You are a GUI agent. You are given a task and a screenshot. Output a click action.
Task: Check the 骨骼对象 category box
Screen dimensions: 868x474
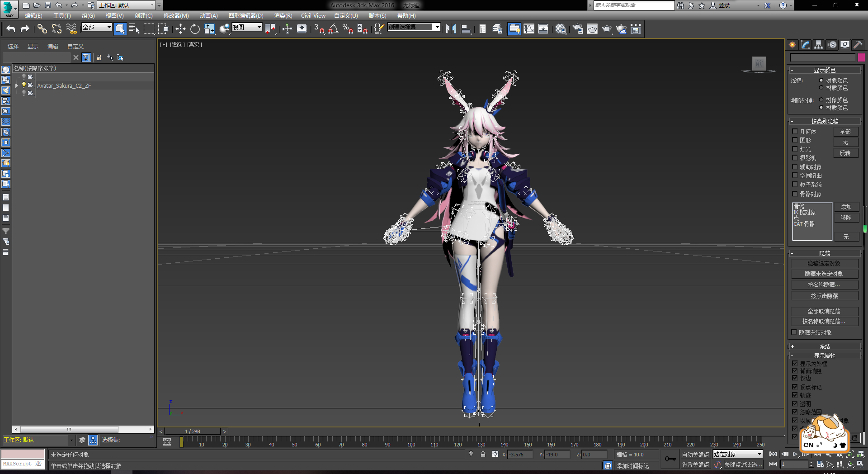(795, 194)
